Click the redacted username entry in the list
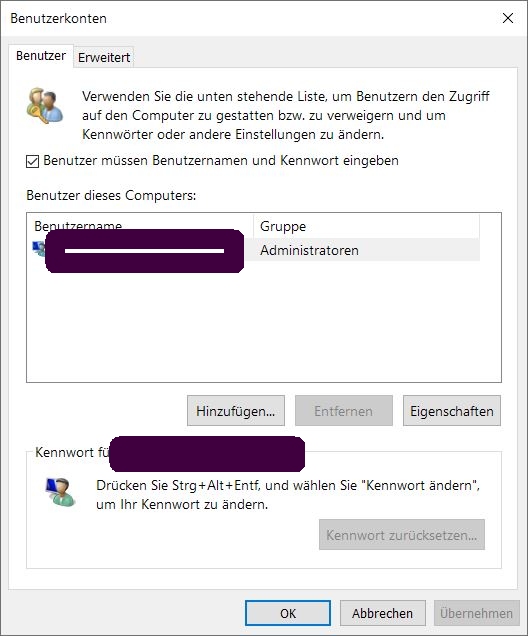This screenshot has width=528, height=636. point(144,251)
